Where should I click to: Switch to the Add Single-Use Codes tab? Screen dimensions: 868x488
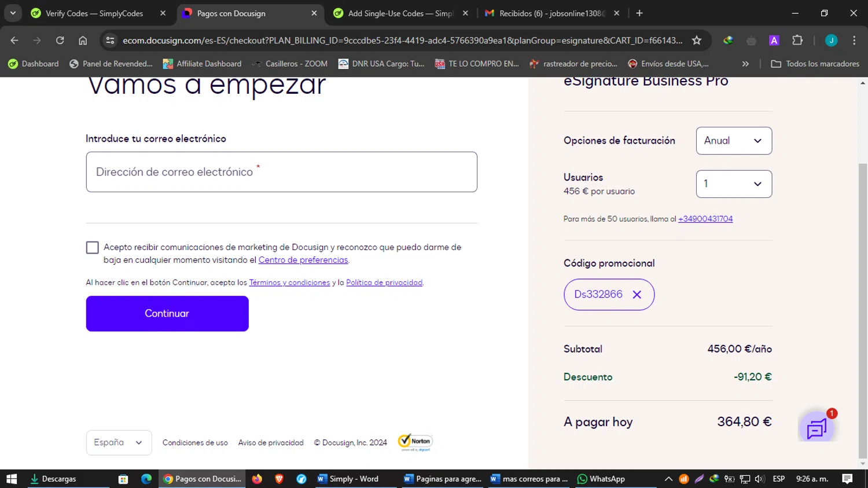pyautogui.click(x=400, y=13)
